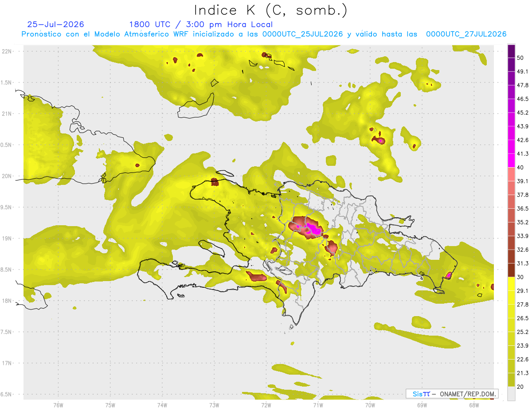Click the "26.5" color scale value

[523, 318]
